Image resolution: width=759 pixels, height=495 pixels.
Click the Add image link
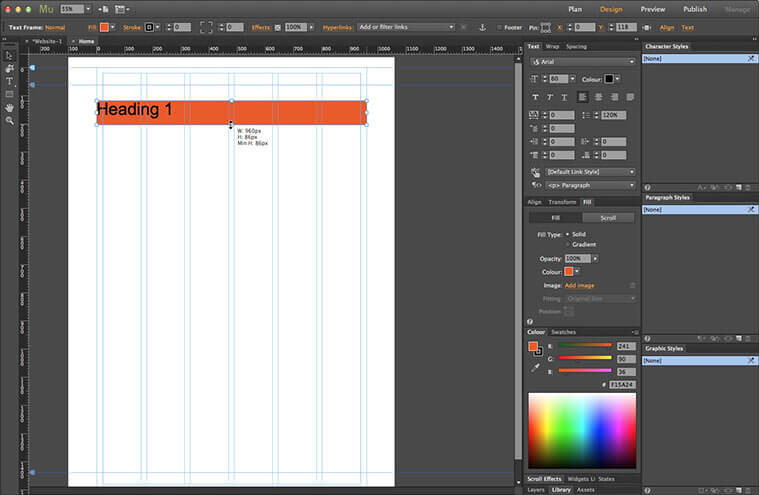(x=579, y=285)
